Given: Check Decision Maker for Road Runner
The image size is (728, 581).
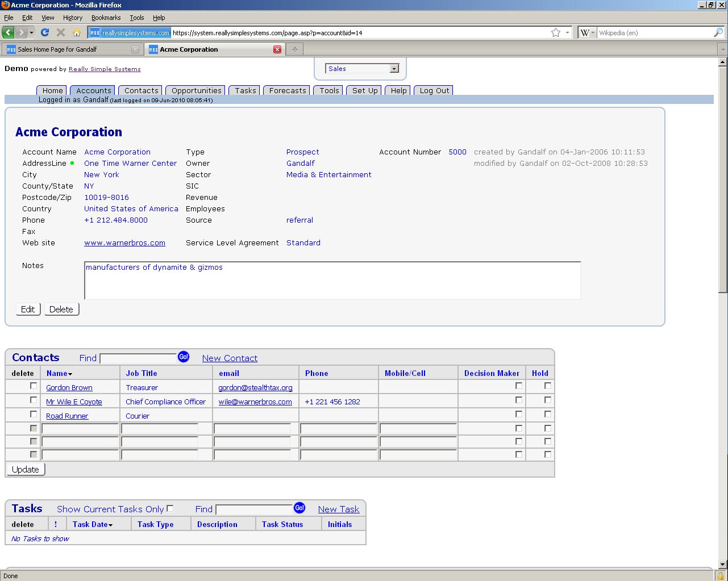Looking at the screenshot, I should (x=519, y=414).
